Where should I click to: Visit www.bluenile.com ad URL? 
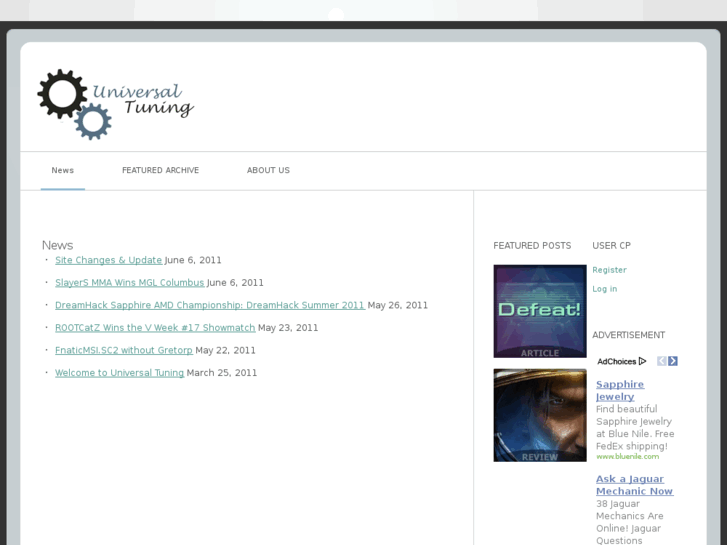[x=627, y=456]
